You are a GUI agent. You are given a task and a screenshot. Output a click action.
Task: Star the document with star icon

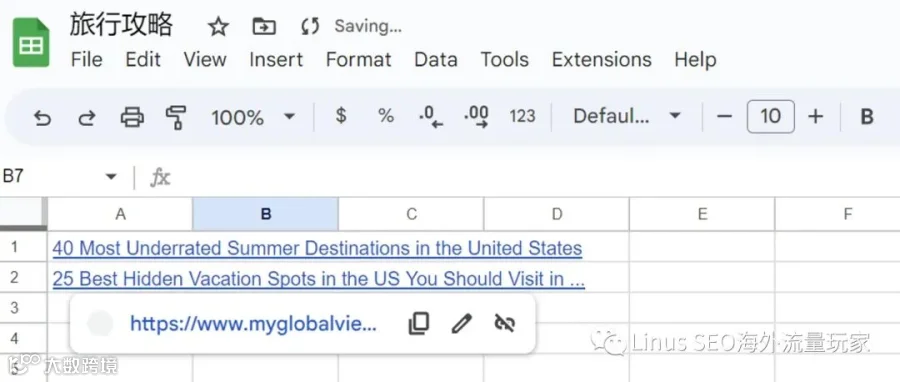tap(218, 27)
